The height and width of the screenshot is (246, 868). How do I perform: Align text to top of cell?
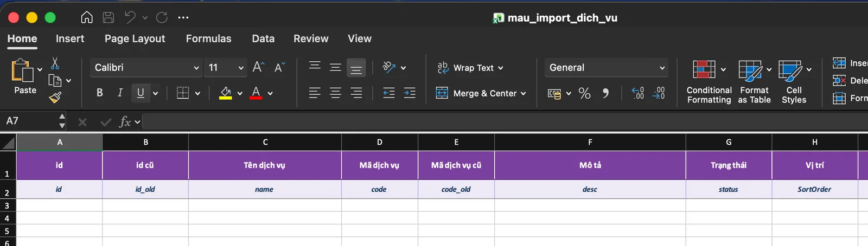coord(315,67)
